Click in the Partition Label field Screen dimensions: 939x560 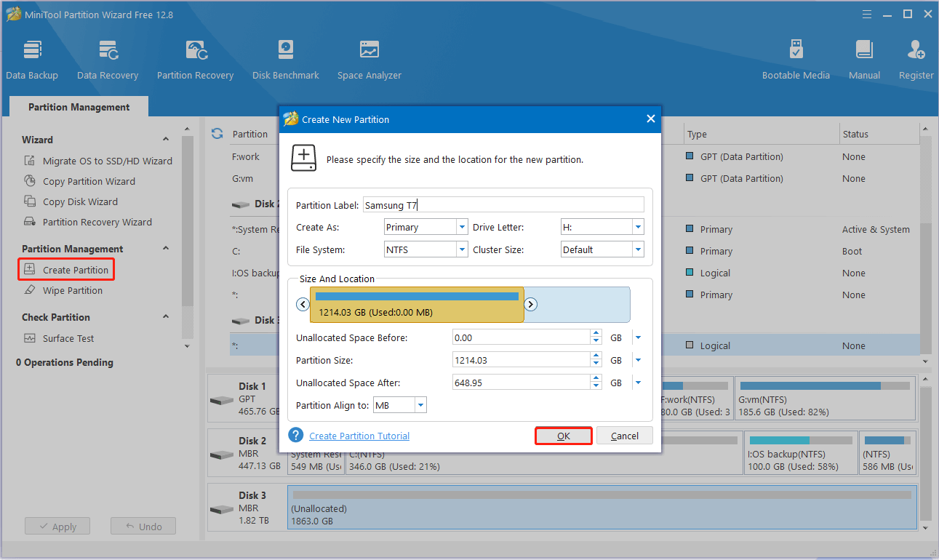click(x=503, y=205)
